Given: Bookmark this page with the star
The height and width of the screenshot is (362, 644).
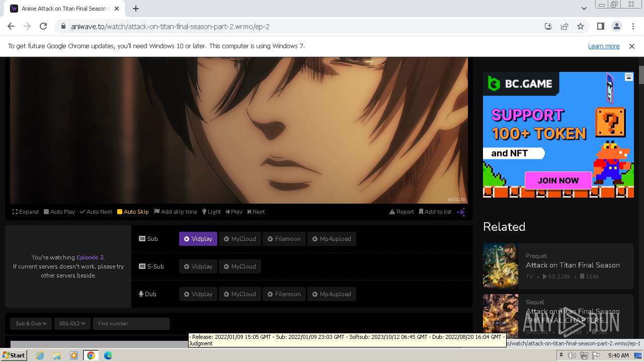Looking at the screenshot, I should (581, 27).
